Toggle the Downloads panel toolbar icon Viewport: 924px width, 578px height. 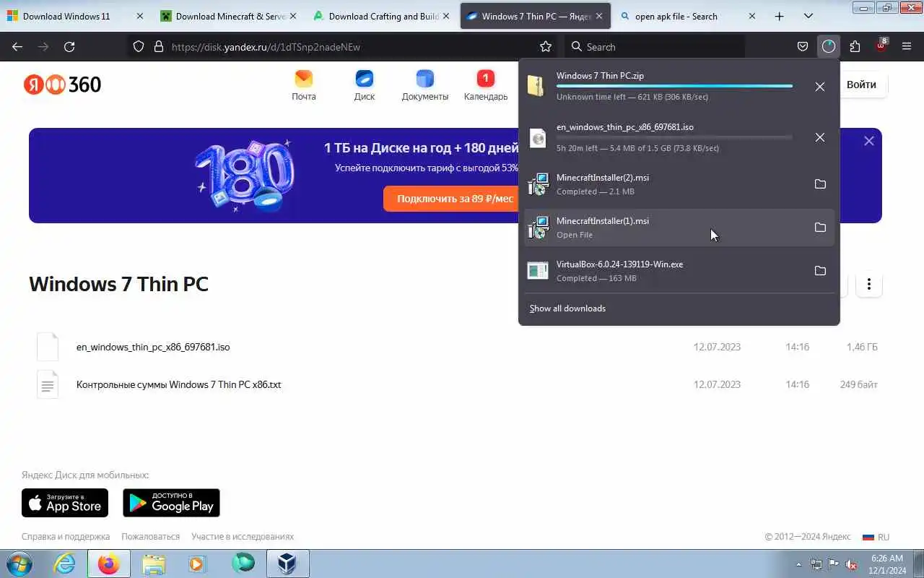[828, 46]
